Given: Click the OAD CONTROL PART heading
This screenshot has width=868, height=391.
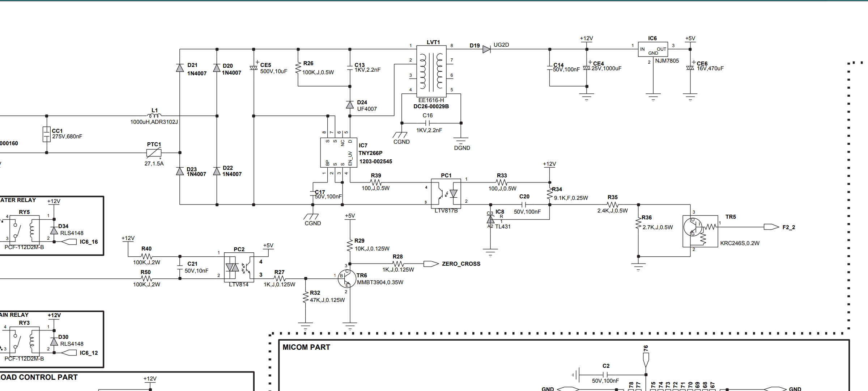Looking at the screenshot, I should pos(39,377).
